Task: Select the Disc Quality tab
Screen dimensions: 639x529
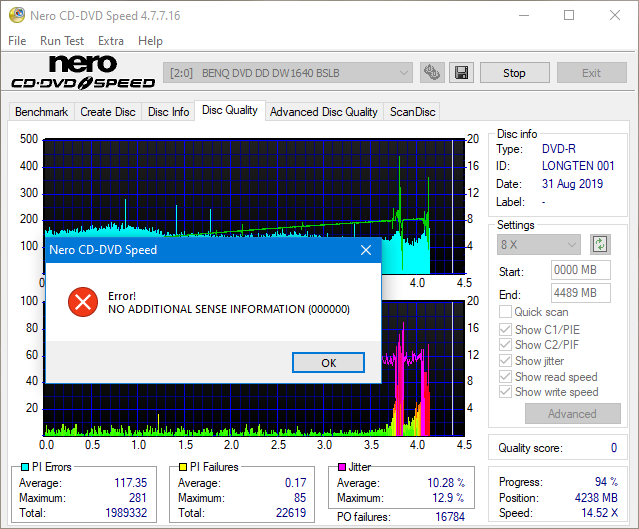Action: point(230,110)
